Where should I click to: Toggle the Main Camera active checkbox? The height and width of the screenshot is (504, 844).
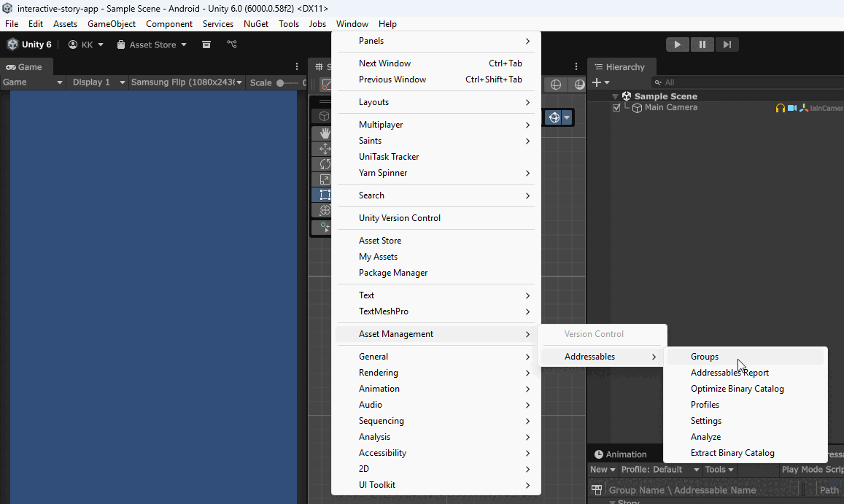(x=616, y=107)
